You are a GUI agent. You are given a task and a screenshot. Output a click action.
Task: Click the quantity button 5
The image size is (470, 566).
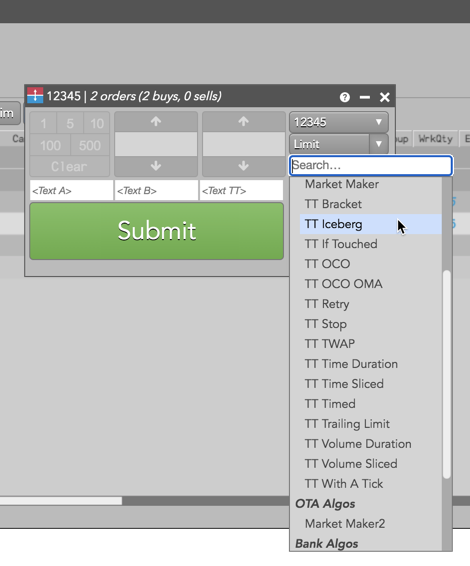(70, 123)
